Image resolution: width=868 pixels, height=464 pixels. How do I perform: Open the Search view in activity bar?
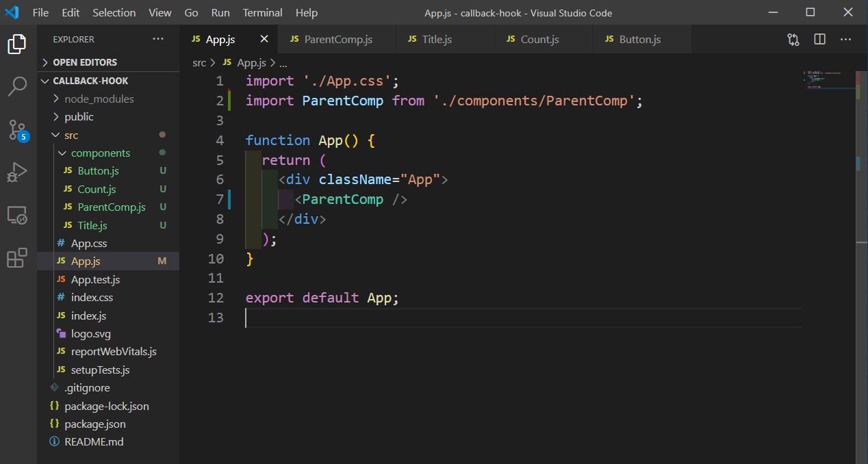point(17,86)
